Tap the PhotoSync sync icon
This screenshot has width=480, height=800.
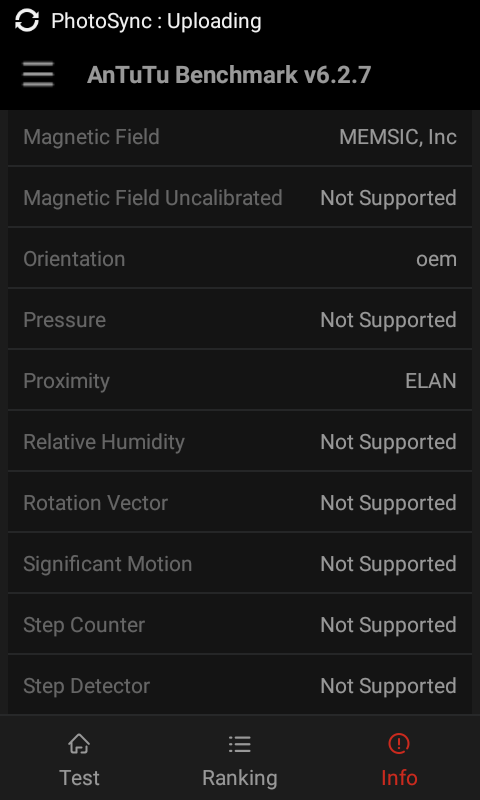tap(27, 21)
